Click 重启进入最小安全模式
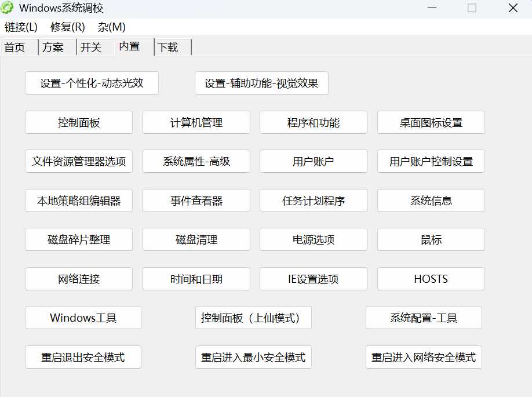This screenshot has height=397, width=532. [x=253, y=357]
